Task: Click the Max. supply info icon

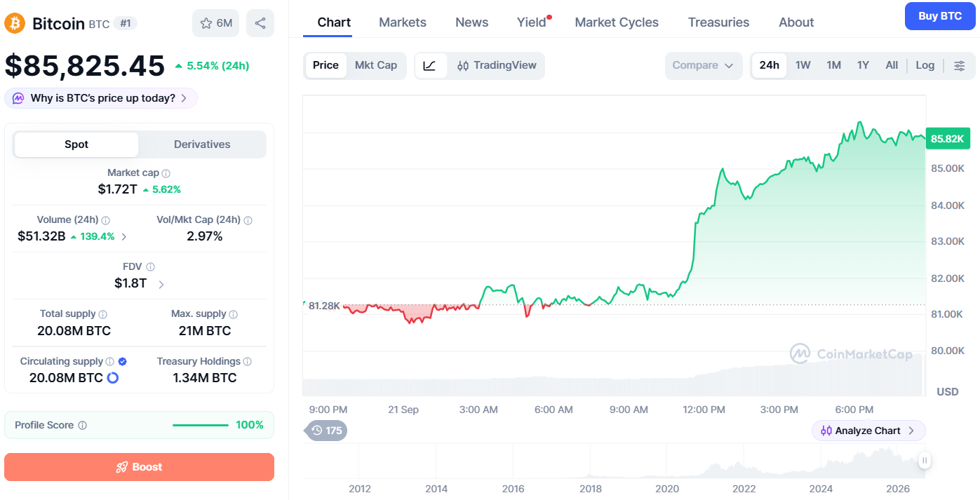Action: (x=234, y=314)
